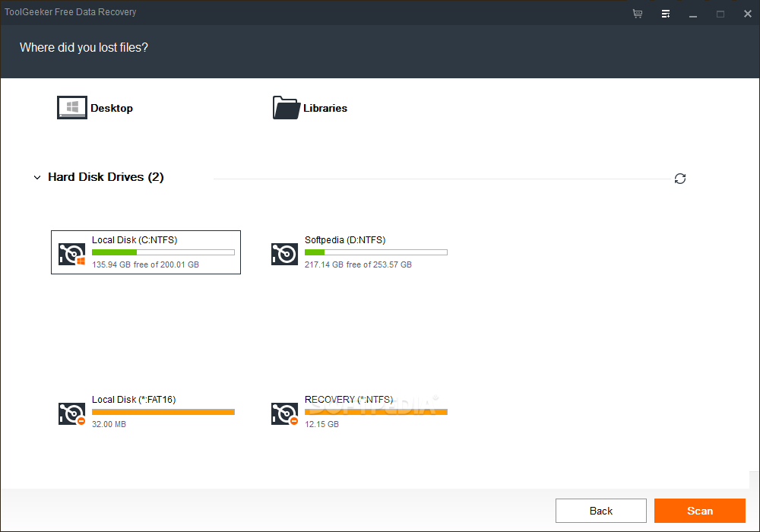Viewport: 760px width, 532px height.
Task: Click the FAT16 Local Disk drive icon
Action: 71,413
